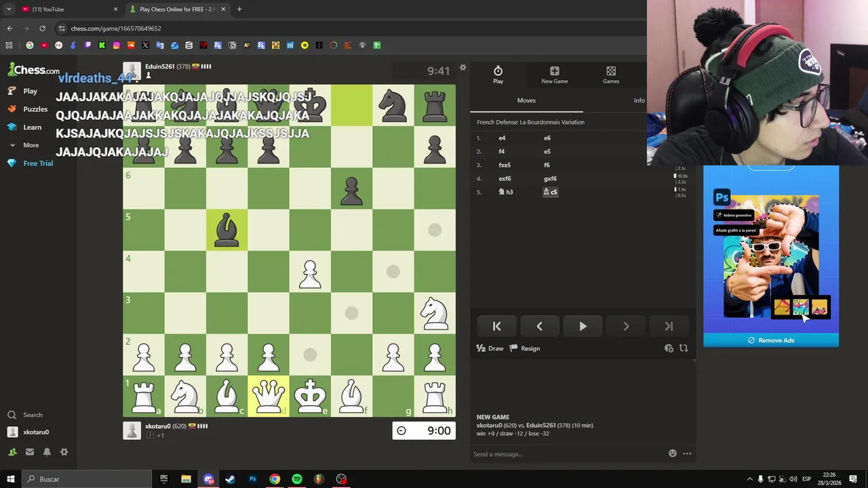Open the Instagram bookmark
Screen dimensions: 868x488
point(117,45)
